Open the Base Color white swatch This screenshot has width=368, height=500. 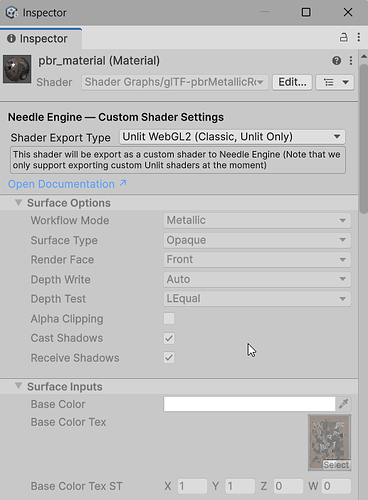[x=249, y=404]
